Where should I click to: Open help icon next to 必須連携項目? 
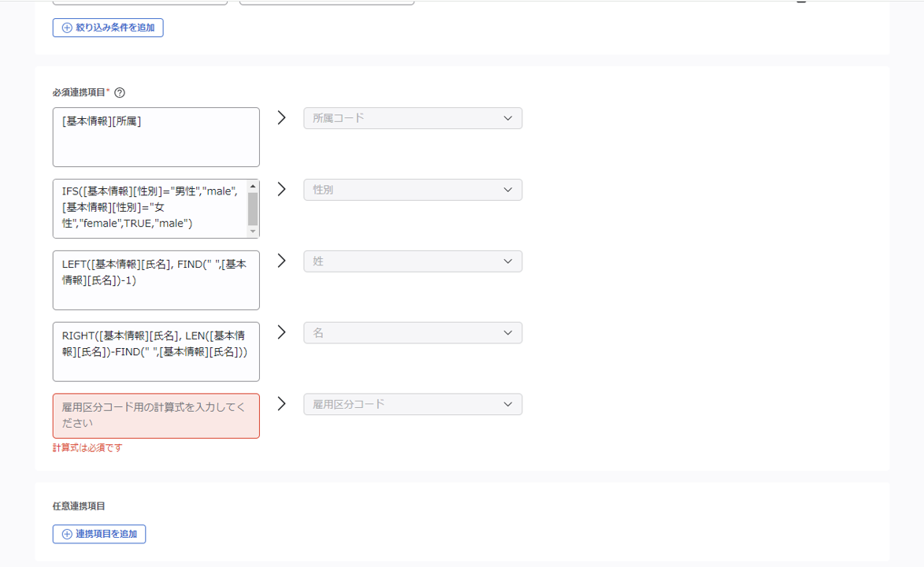(x=120, y=93)
